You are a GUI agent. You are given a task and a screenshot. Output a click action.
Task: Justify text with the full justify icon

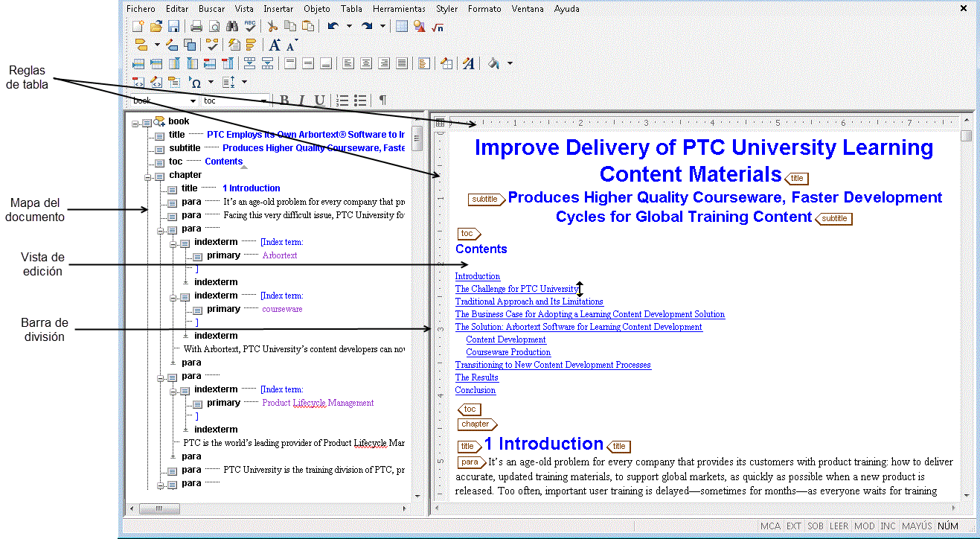tap(402, 63)
